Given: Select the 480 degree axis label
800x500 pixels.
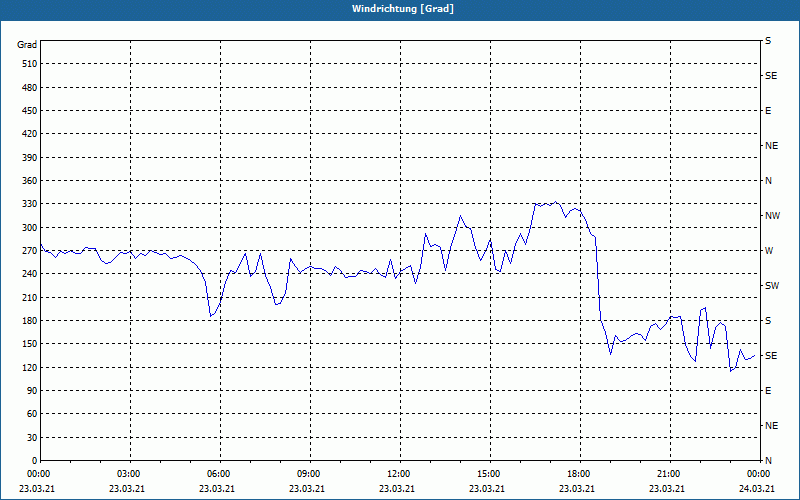Looking at the screenshot, I should (30, 88).
